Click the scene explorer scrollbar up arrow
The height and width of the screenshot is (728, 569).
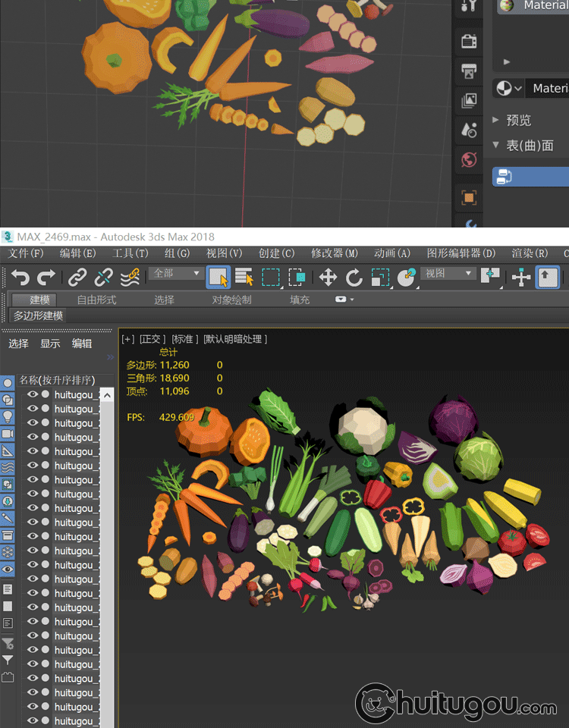click(107, 395)
